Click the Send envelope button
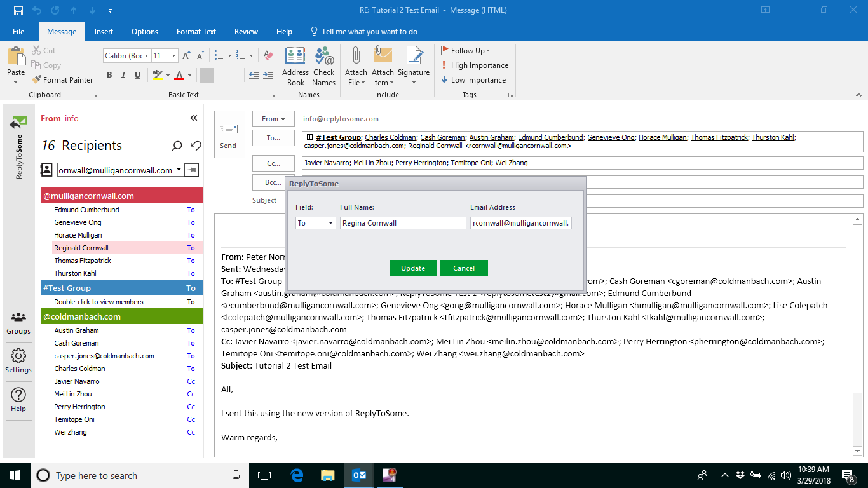 click(x=228, y=135)
